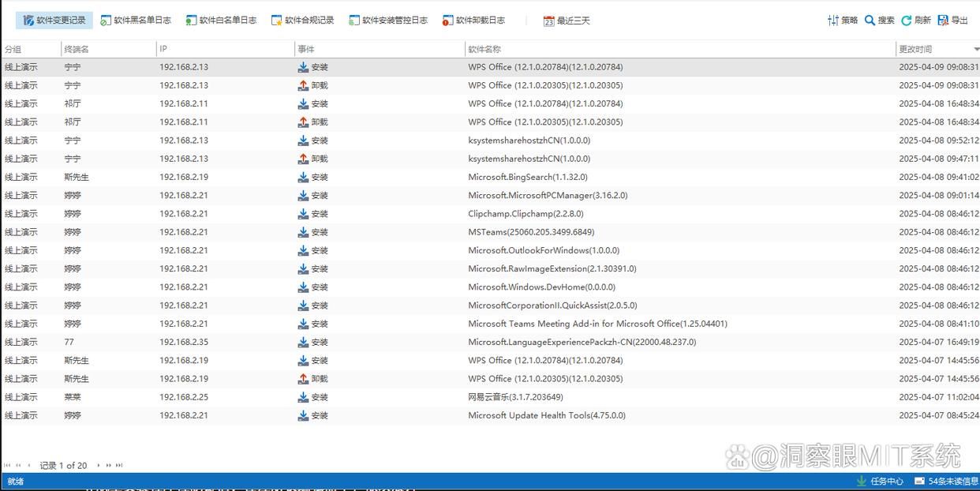Click the install icon for Microsoft Update Health Tools
Image resolution: width=980 pixels, height=491 pixels.
click(x=303, y=416)
